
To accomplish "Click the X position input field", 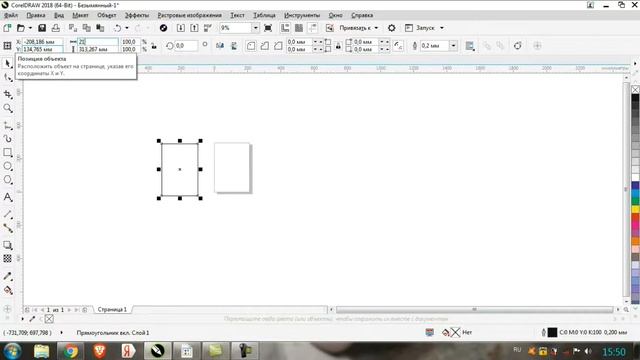I will [x=42, y=42].
